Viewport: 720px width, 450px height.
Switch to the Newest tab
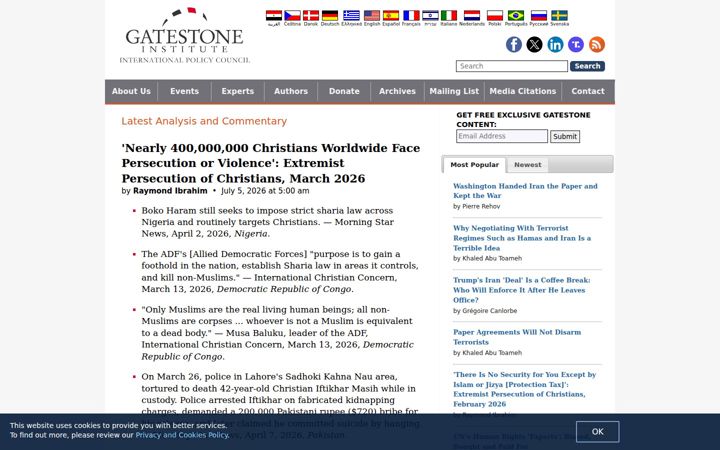[x=528, y=165]
